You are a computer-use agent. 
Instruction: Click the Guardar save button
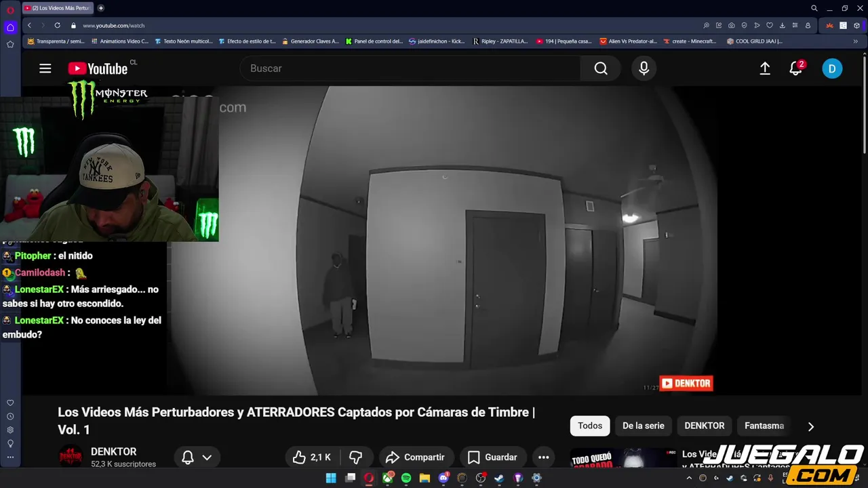pos(492,457)
